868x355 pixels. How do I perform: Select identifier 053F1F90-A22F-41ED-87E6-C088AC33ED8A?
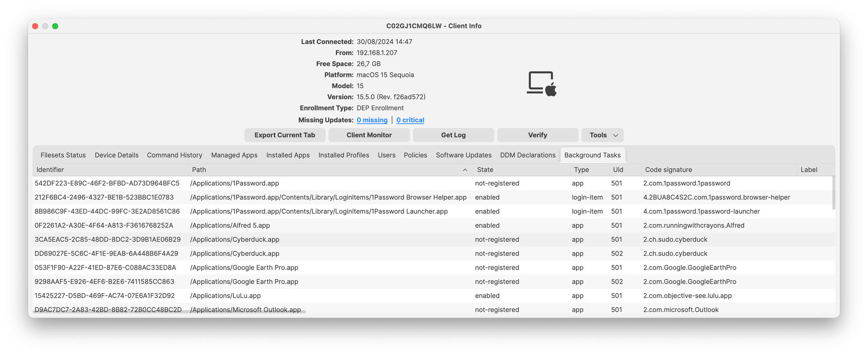pyautogui.click(x=105, y=267)
